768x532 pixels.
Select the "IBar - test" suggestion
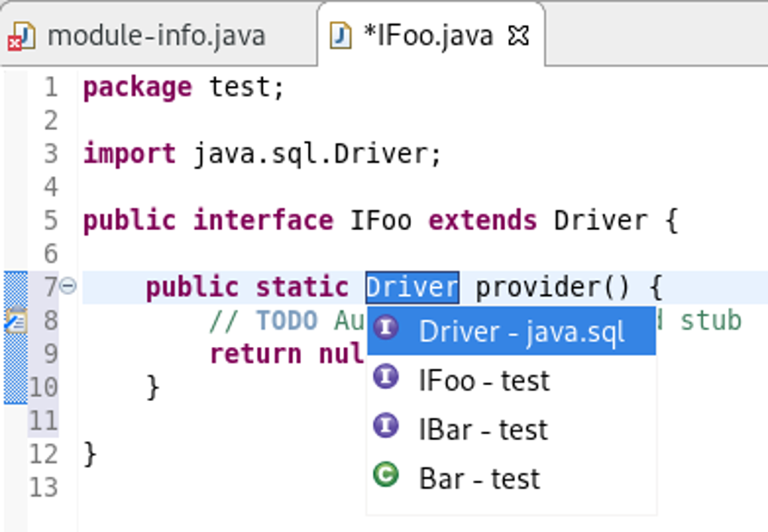(x=483, y=430)
